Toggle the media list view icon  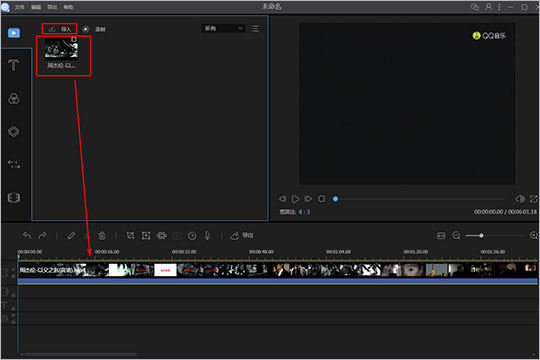(x=256, y=28)
